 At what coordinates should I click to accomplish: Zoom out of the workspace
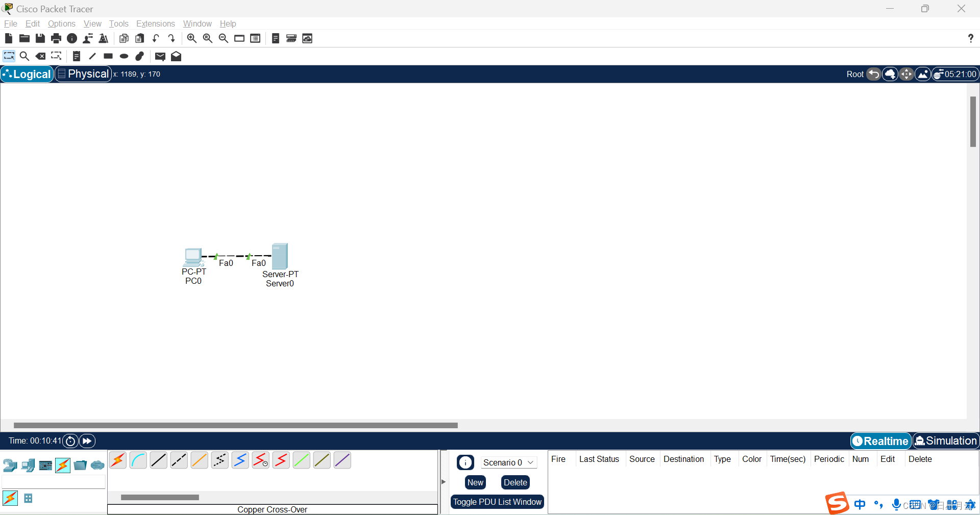point(224,38)
